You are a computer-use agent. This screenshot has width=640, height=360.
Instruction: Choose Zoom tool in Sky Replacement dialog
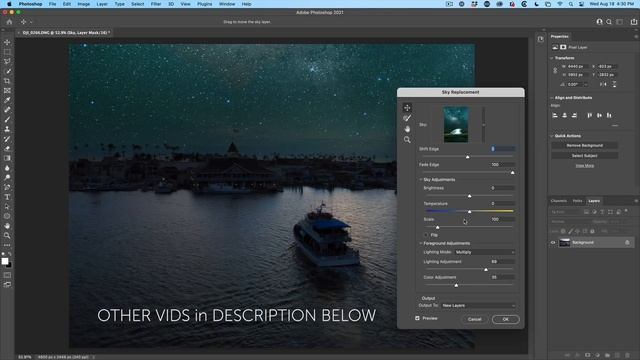pyautogui.click(x=407, y=140)
